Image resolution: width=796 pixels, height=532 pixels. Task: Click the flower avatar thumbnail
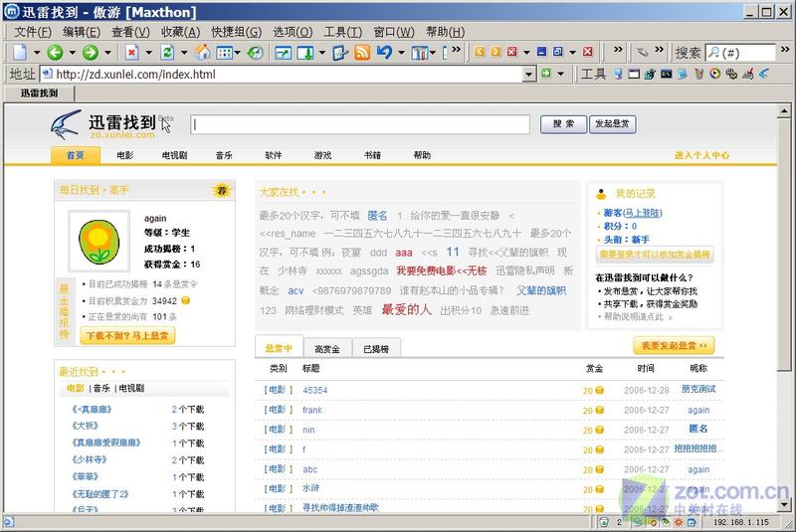pyautogui.click(x=99, y=241)
